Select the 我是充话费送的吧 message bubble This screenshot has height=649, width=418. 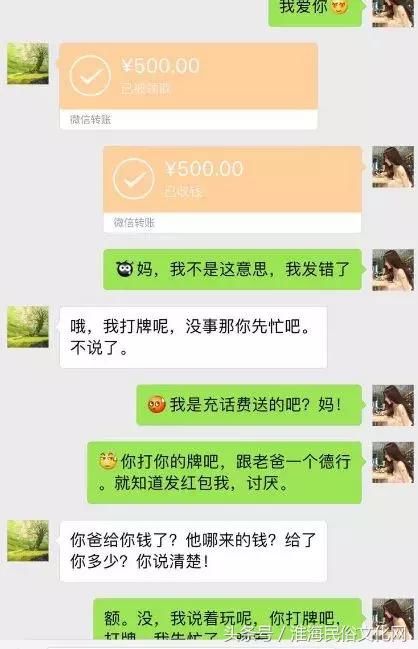(249, 405)
